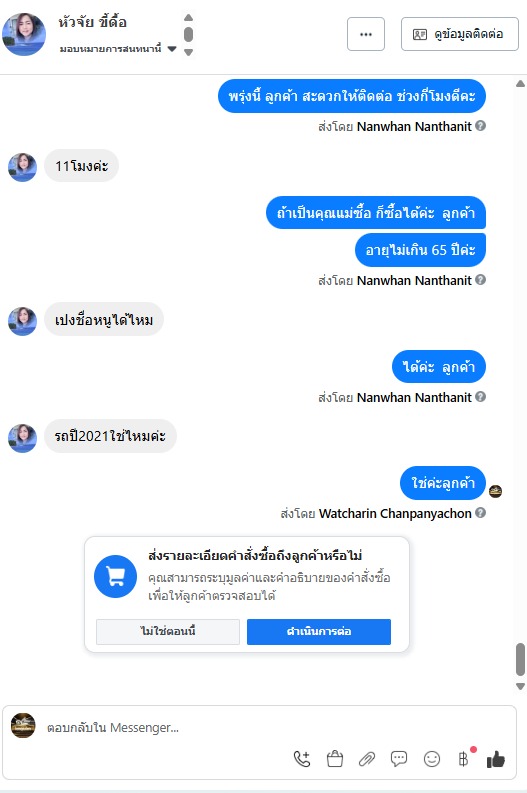Dismiss with the ไม่ใช่ตอนนี้ button

click(x=168, y=632)
